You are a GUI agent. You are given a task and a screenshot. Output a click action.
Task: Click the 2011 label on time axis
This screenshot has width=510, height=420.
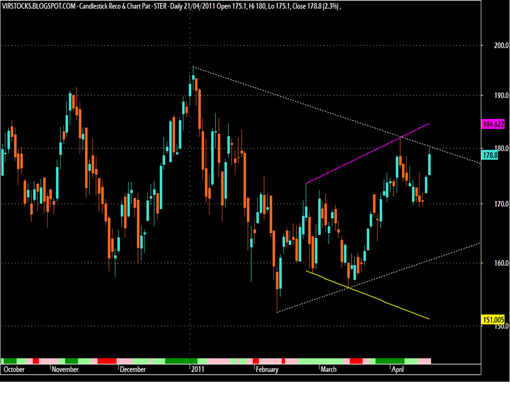(x=198, y=369)
